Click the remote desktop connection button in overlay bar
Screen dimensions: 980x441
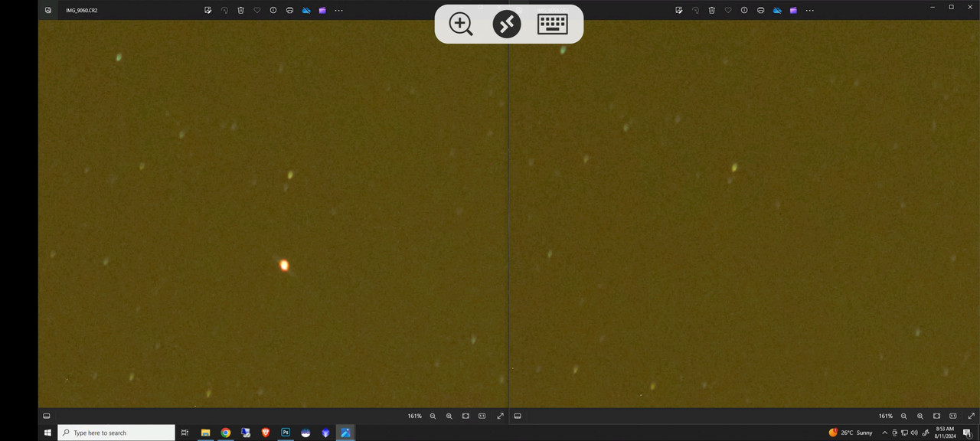pyautogui.click(x=507, y=24)
